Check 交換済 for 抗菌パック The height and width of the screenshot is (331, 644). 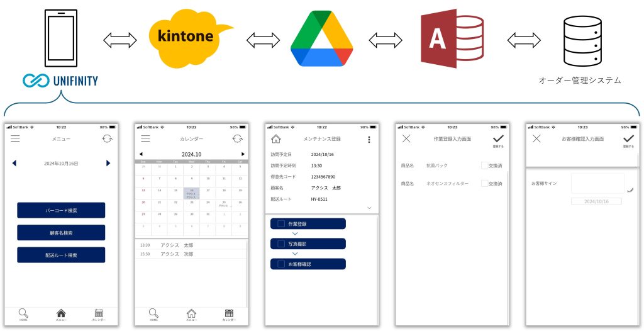tap(485, 165)
